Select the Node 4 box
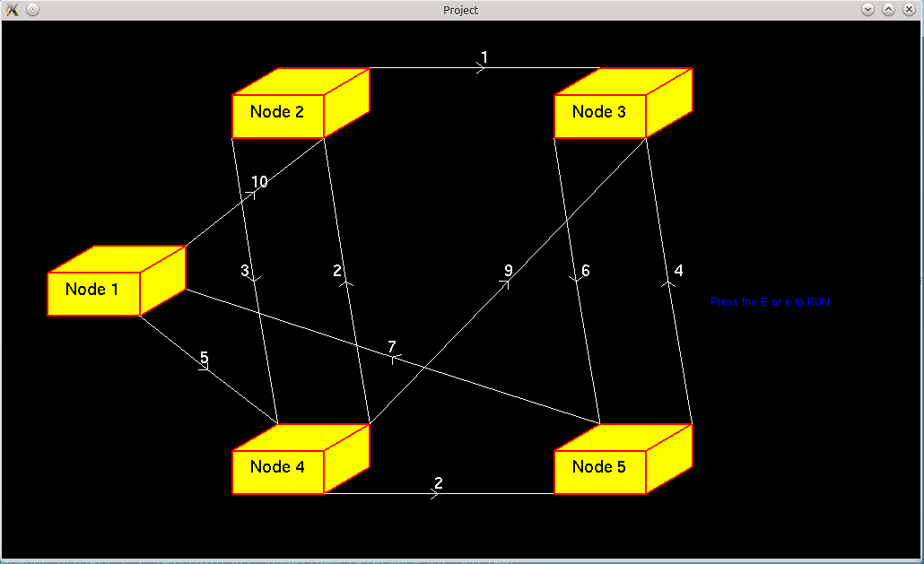 coord(278,467)
